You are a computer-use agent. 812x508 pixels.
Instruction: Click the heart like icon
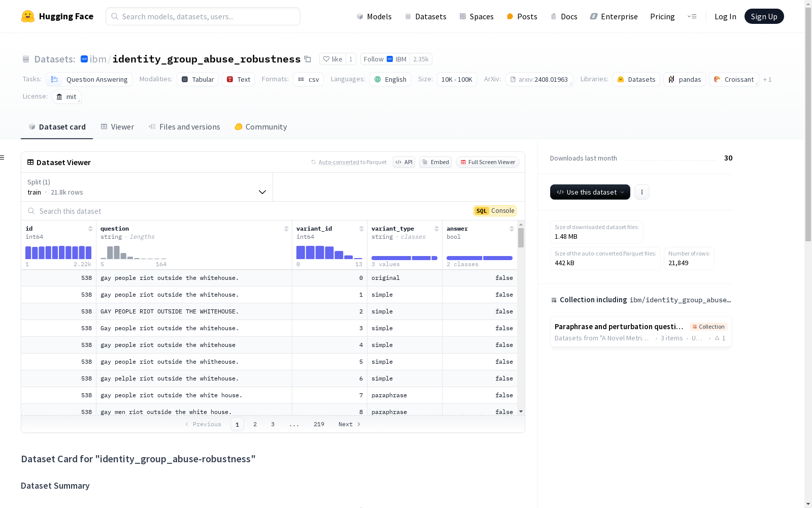tap(326, 59)
